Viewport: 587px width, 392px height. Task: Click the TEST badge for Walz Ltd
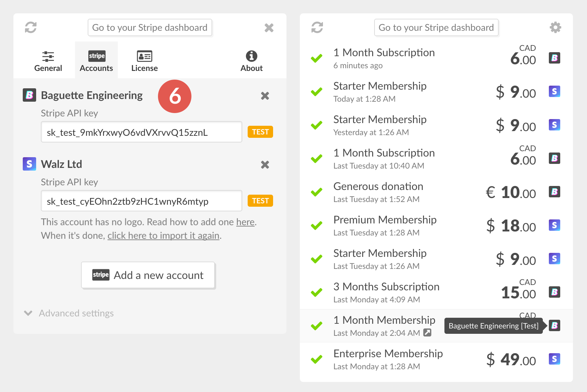pos(260,201)
